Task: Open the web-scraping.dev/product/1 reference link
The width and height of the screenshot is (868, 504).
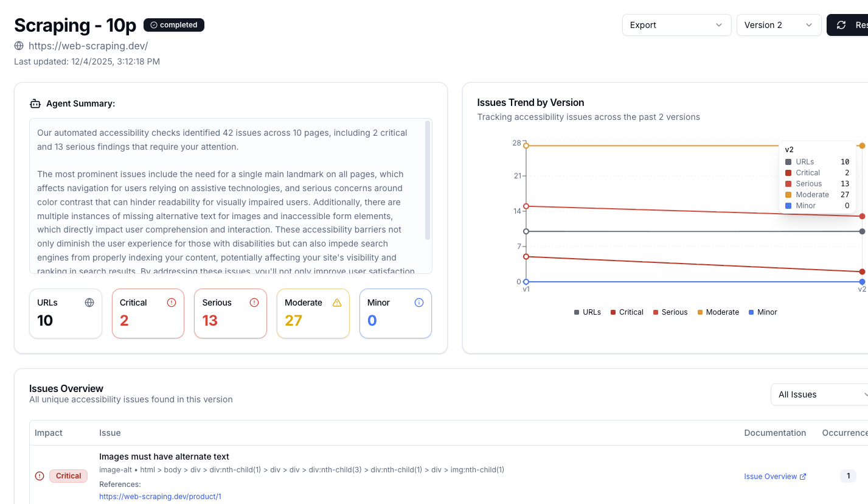Action: tap(160, 497)
